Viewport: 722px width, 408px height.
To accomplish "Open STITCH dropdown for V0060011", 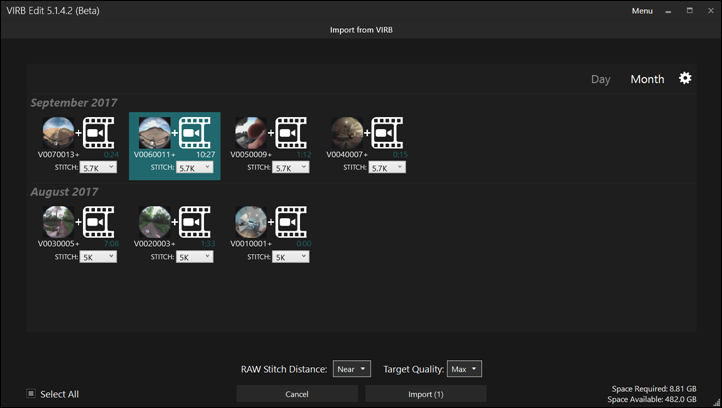I will click(195, 168).
